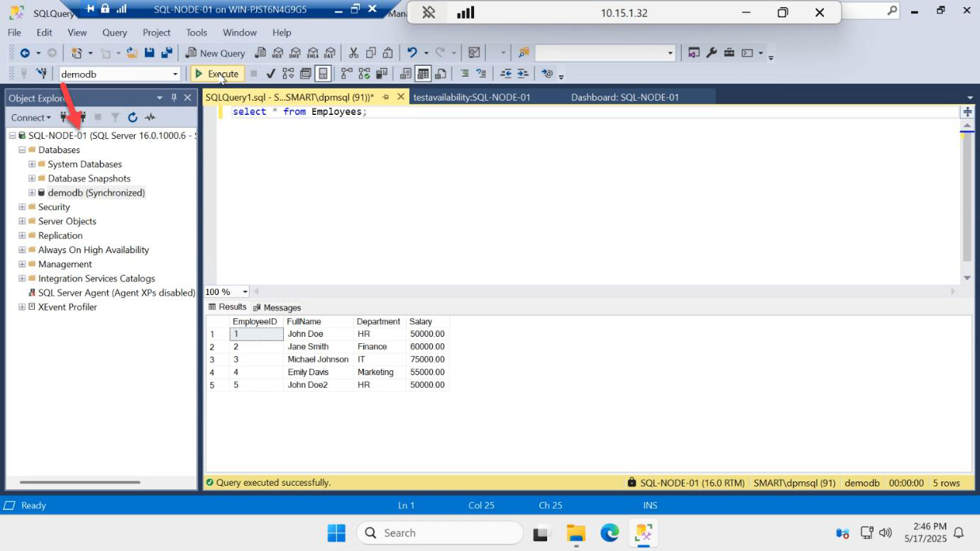Switch to Dashboard: SQL-NODE-01 tab

click(x=625, y=97)
